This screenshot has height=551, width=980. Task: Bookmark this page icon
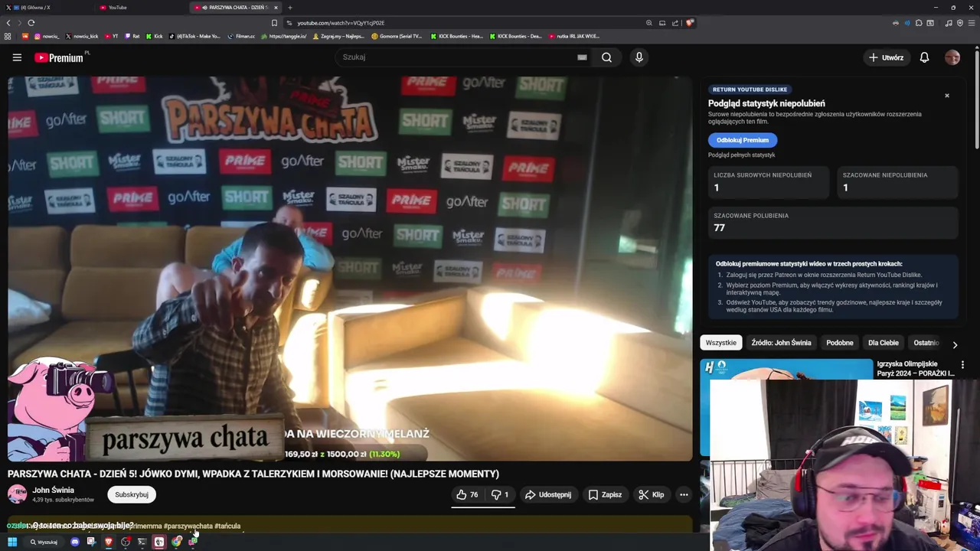pos(274,23)
